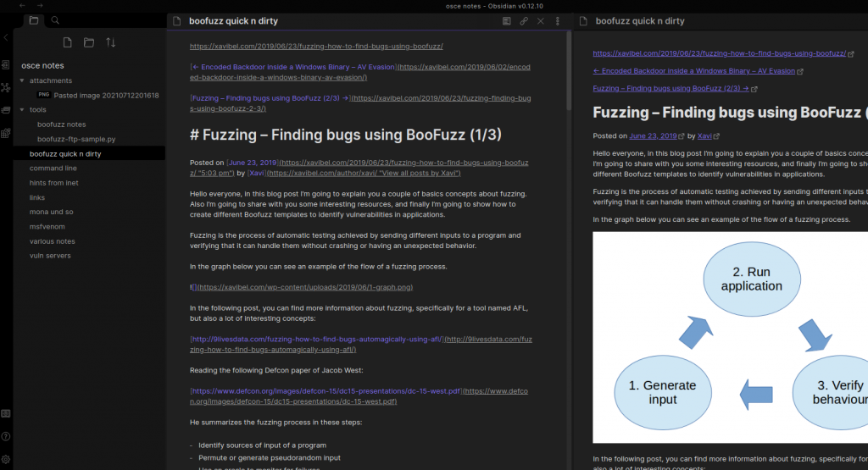Click Fuzzing BooFuzz (2/3) link in preview

click(671, 88)
